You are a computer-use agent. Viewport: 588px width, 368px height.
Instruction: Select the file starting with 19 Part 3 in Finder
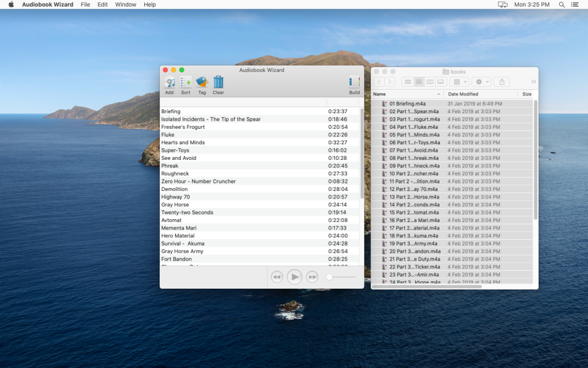452,243
